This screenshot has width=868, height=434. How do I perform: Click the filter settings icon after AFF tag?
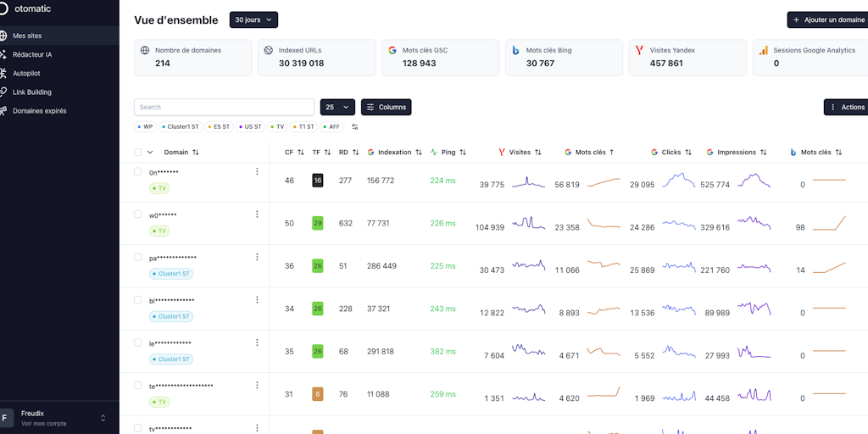(x=355, y=126)
